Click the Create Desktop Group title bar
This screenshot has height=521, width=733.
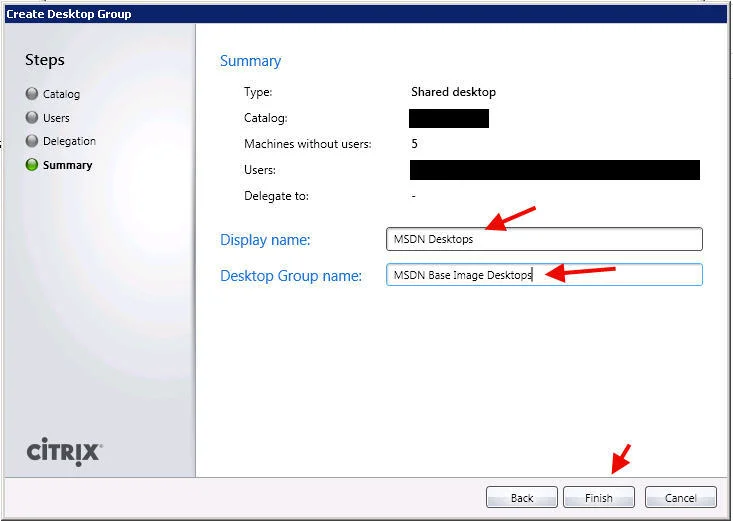[366, 14]
